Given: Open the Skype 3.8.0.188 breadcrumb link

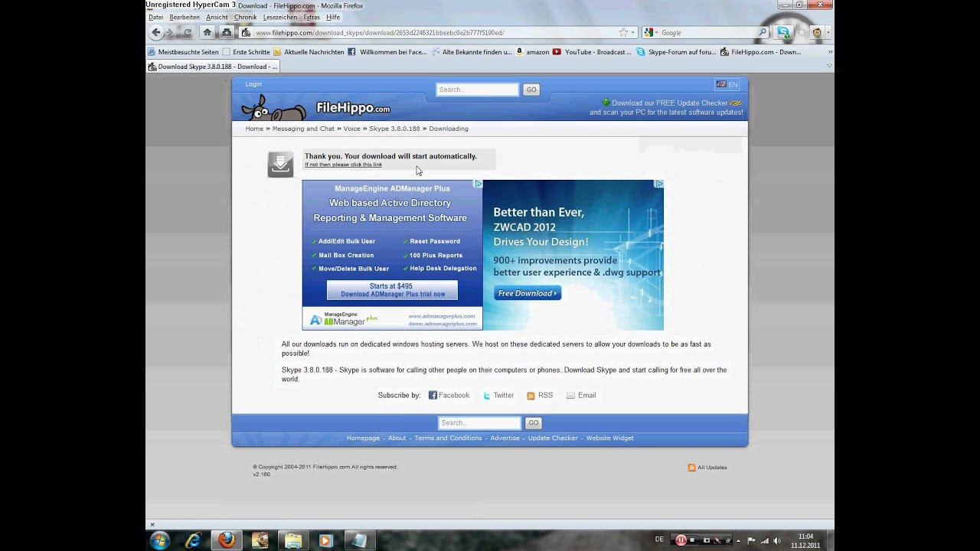Looking at the screenshot, I should [394, 129].
